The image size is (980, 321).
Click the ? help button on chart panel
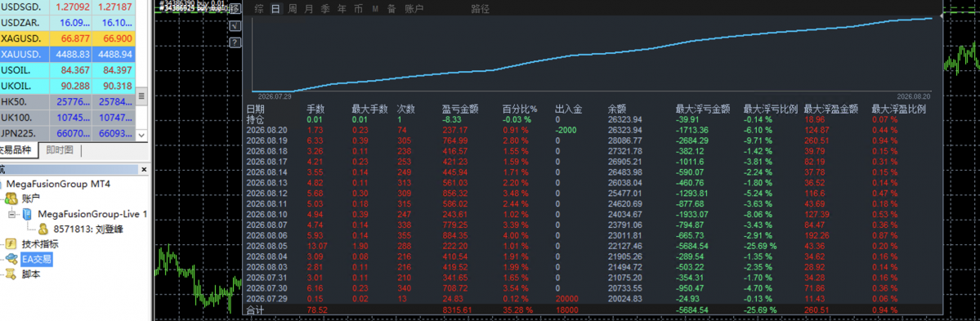point(235,42)
